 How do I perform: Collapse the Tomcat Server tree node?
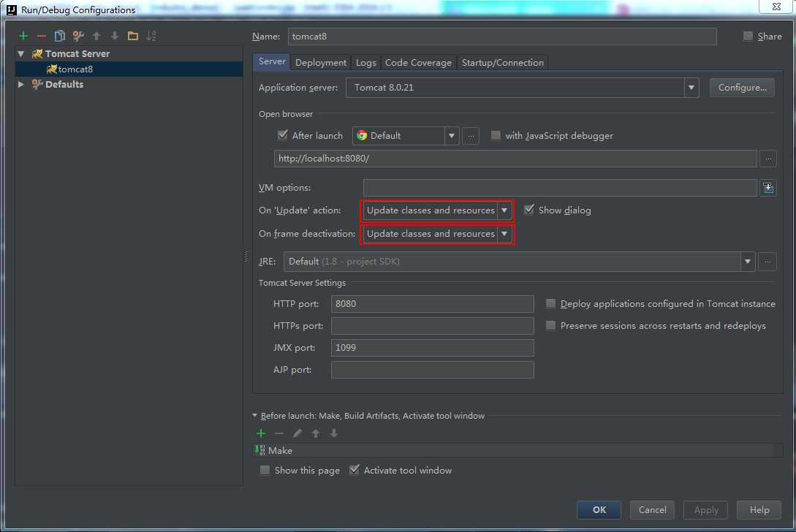coord(20,54)
